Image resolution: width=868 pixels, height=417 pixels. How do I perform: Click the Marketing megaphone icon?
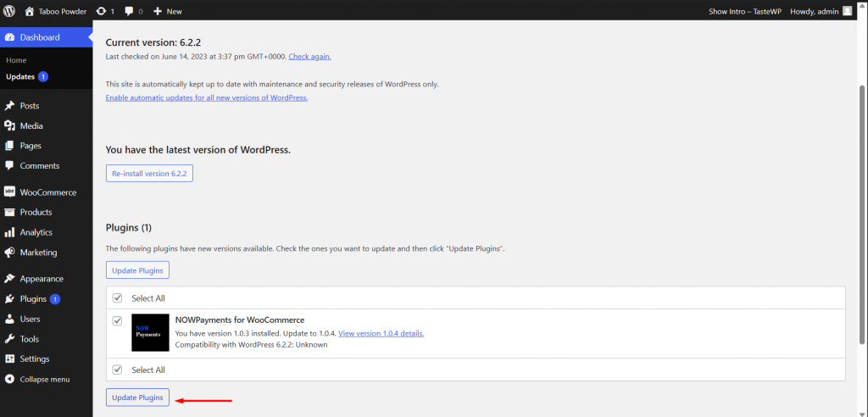point(9,253)
